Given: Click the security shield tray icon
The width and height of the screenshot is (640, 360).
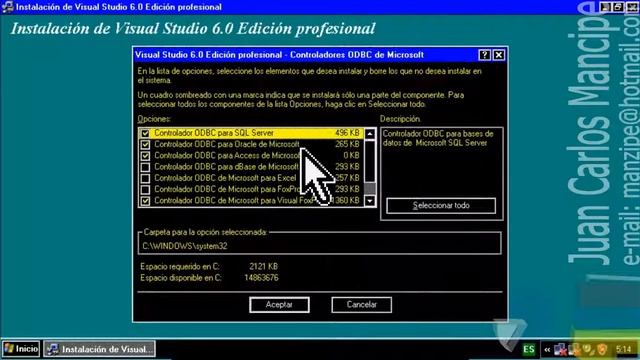Looking at the screenshot, I should point(602,350).
